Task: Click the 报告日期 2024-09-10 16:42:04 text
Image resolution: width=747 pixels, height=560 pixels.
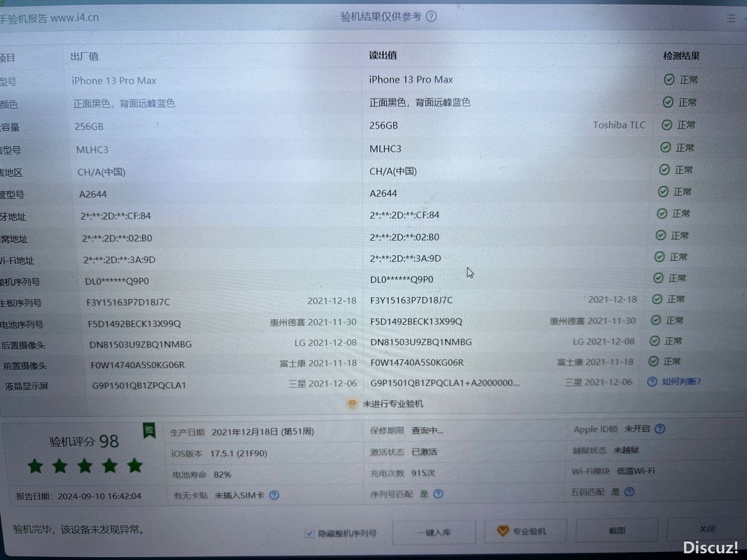Action: coord(78,496)
